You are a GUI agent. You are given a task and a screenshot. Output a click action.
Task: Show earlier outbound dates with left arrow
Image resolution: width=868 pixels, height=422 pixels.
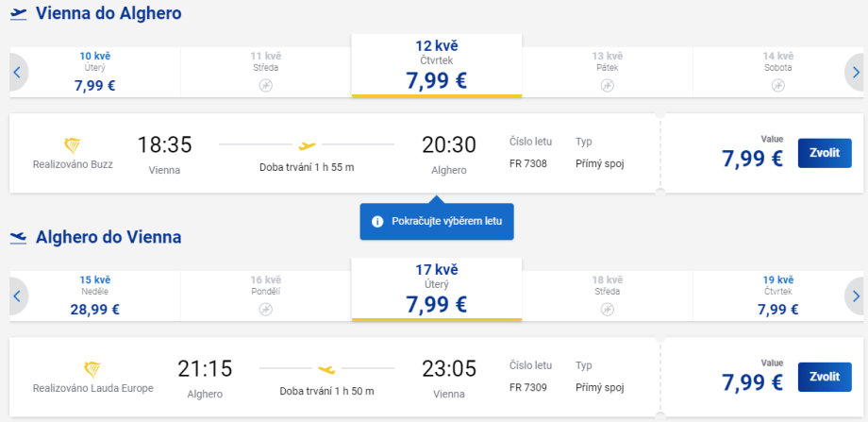tap(16, 72)
